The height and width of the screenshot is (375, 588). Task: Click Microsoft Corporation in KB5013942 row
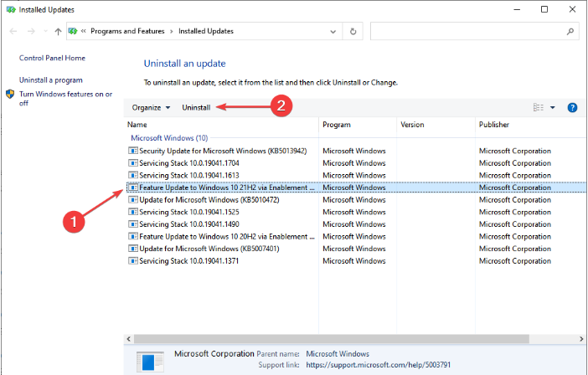pyautogui.click(x=515, y=151)
